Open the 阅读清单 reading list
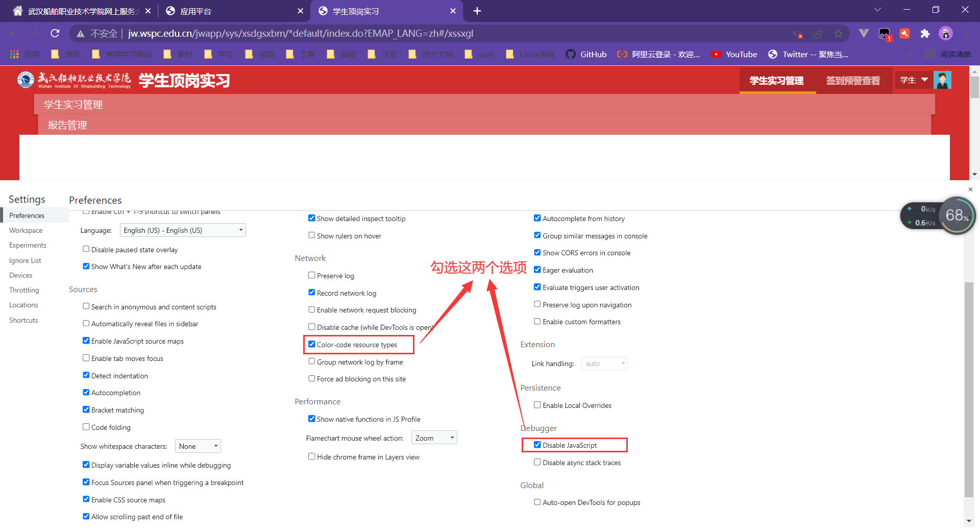This screenshot has height=532, width=980. (948, 54)
